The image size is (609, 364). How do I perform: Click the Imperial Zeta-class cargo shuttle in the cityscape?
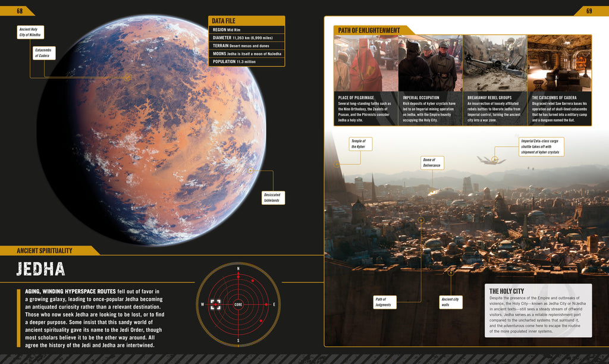(x=494, y=159)
